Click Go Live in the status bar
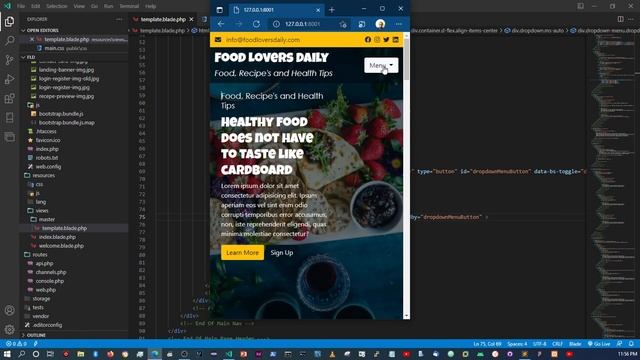640x360 pixels. tap(599, 344)
